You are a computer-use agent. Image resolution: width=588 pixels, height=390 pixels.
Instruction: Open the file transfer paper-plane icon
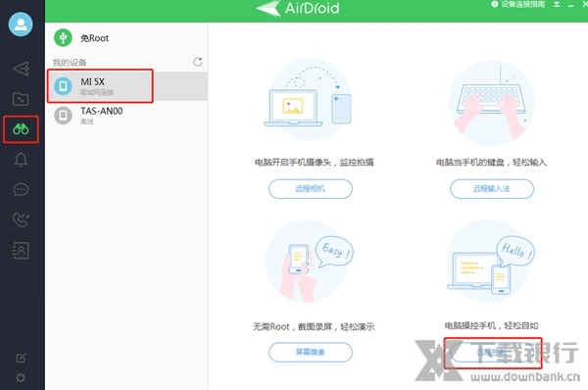pyautogui.click(x=21, y=69)
